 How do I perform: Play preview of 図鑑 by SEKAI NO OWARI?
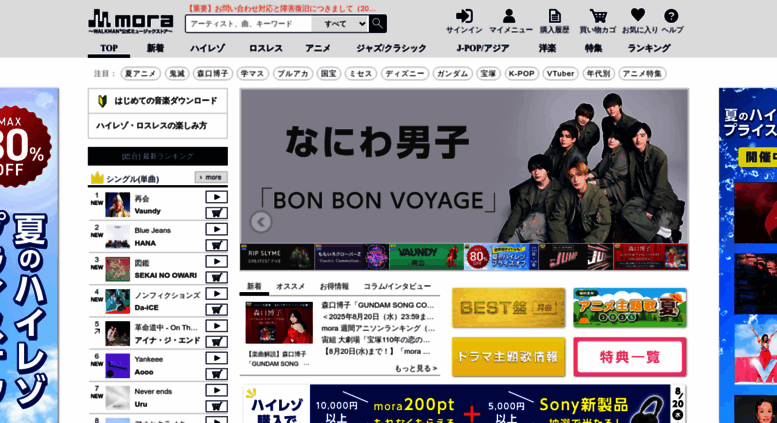tap(217, 262)
